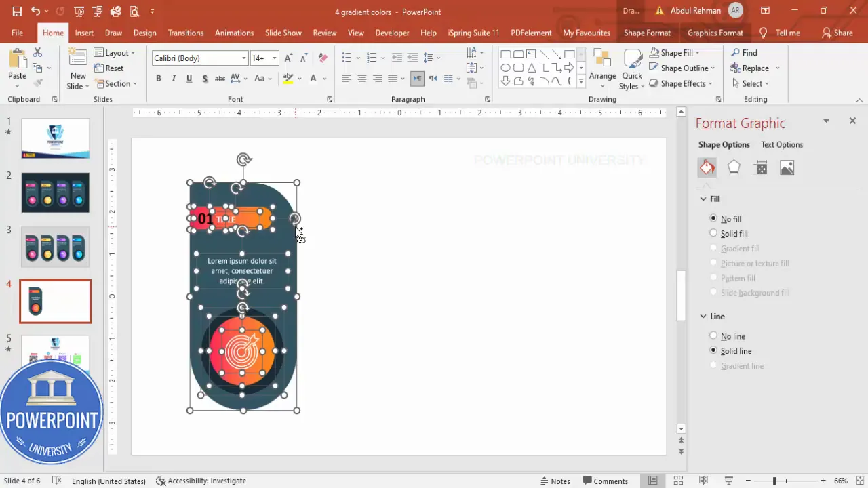Click the Reset slide button
868x488 pixels.
108,68
